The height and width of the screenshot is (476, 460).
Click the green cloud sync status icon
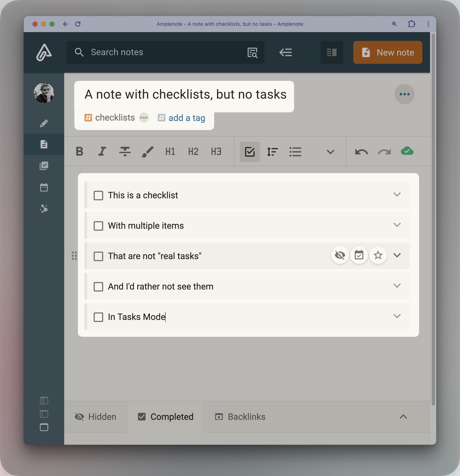pyautogui.click(x=407, y=151)
